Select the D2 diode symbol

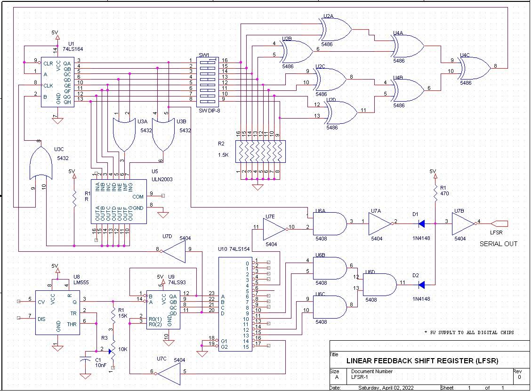click(422, 285)
